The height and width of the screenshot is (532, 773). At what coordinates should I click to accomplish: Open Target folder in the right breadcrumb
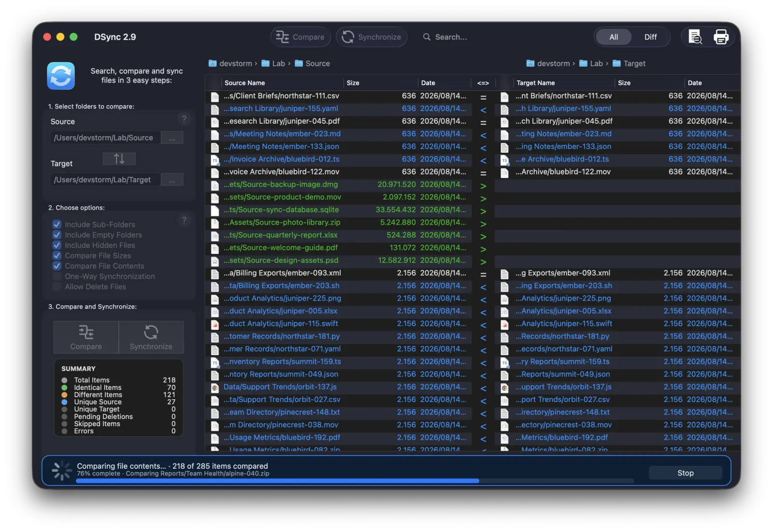[x=629, y=64]
